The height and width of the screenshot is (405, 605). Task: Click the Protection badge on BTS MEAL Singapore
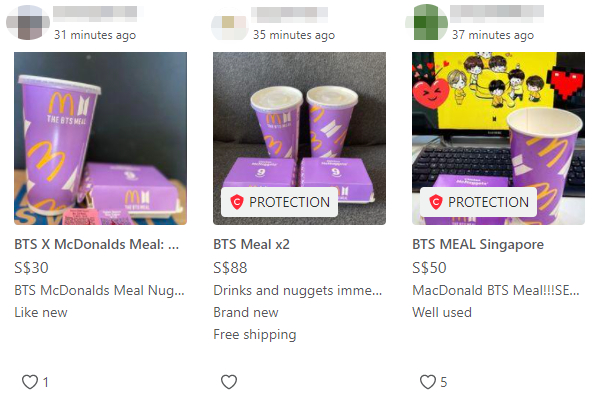pos(478,202)
